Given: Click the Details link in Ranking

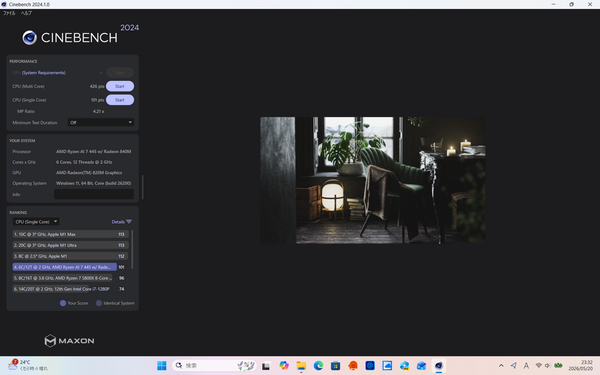Looking at the screenshot, I should [x=118, y=222].
